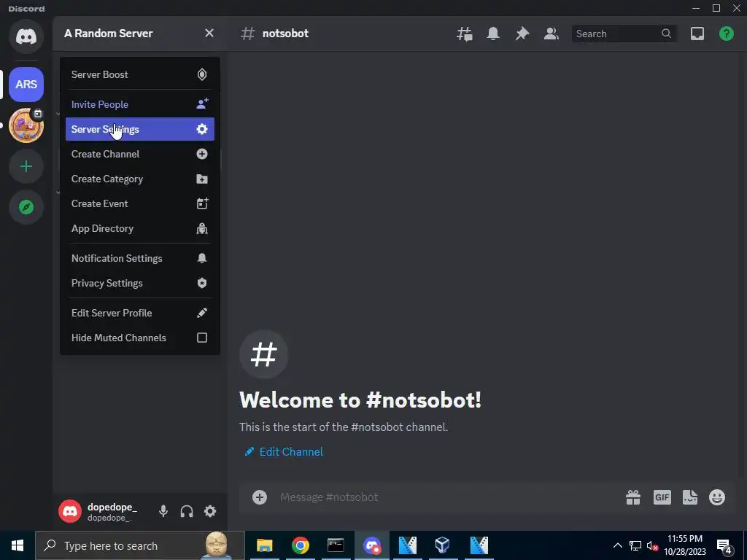Open Privacy Settings menu entry

(139, 283)
